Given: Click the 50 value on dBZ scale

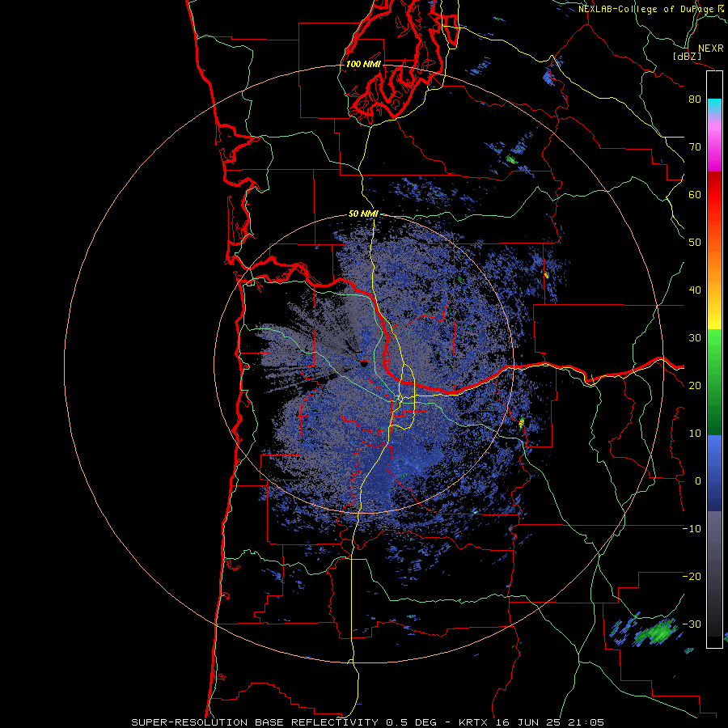Looking at the screenshot, I should [x=695, y=243].
